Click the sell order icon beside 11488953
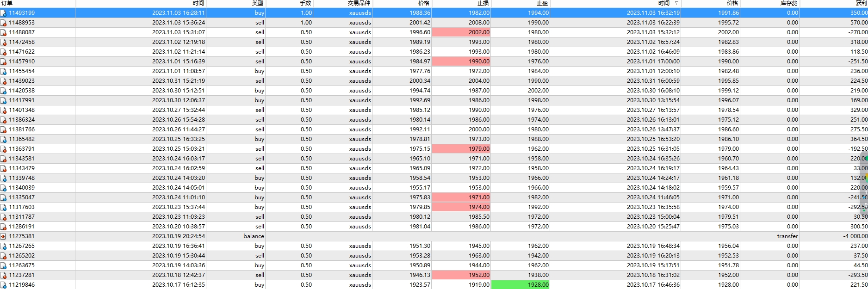This screenshot has height=289, width=868. [3, 23]
